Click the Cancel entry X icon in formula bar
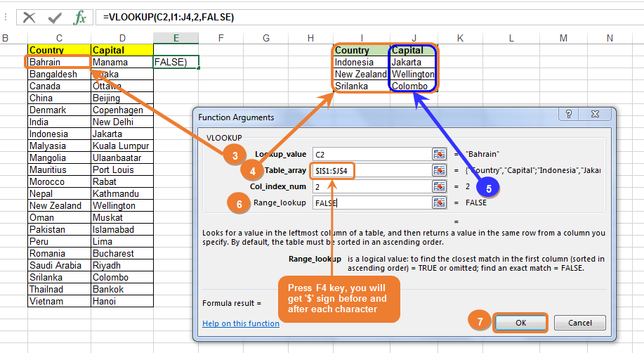This screenshot has width=644, height=353. pos(29,18)
